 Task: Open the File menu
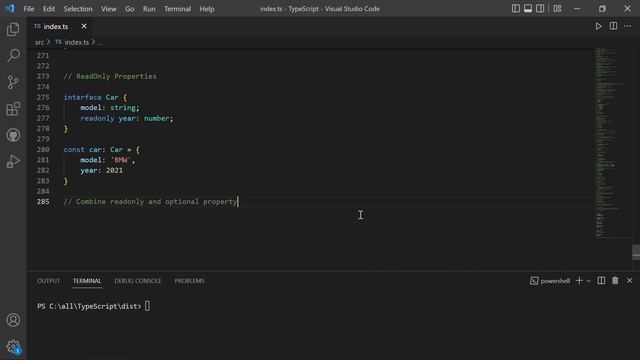coord(29,9)
